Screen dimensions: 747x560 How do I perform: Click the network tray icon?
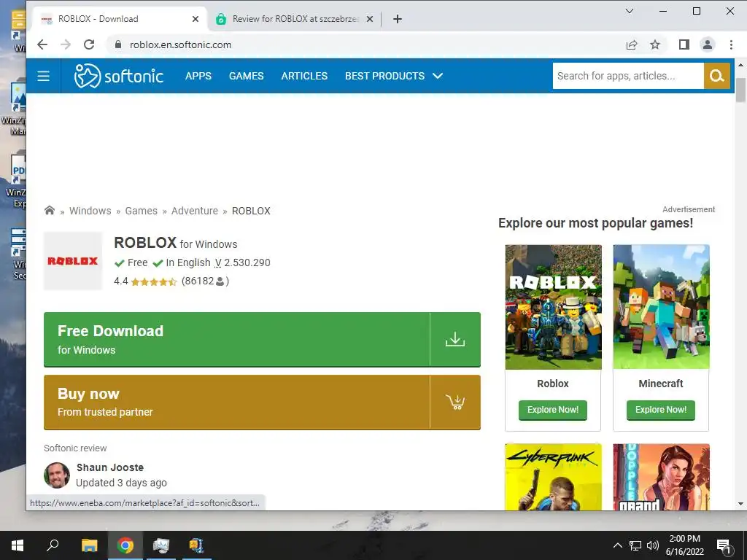point(635,545)
